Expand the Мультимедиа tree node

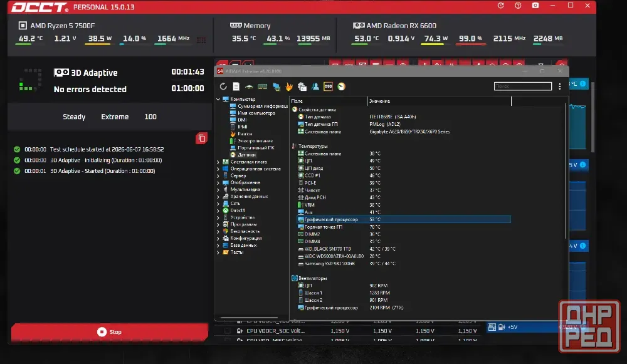pos(218,189)
